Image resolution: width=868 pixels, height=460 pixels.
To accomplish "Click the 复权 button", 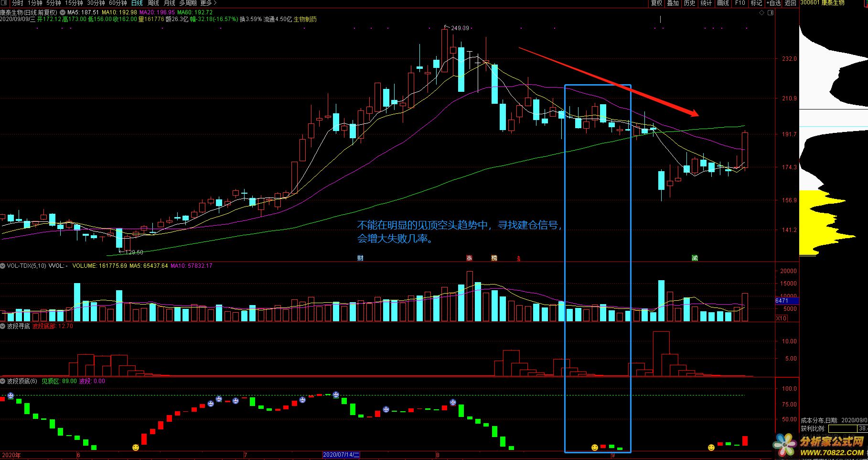I will click(657, 3).
